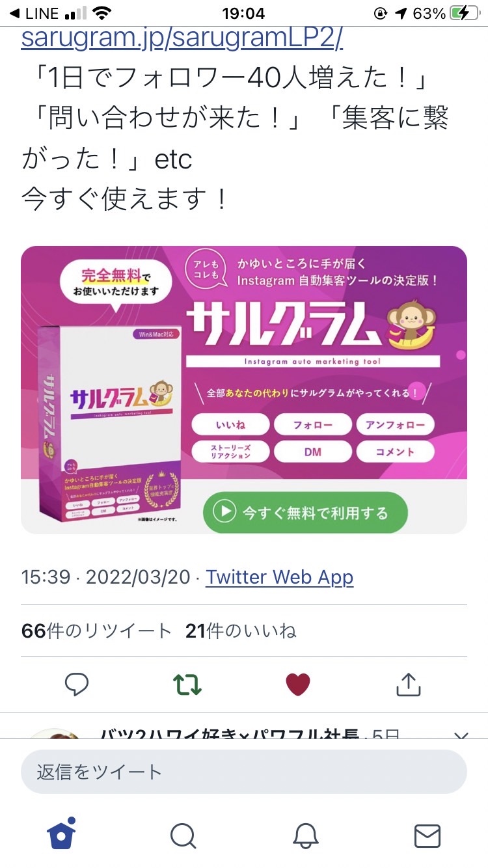Image resolution: width=488 pixels, height=868 pixels.
Task: Toggle the retweet icon
Action: 187,685
